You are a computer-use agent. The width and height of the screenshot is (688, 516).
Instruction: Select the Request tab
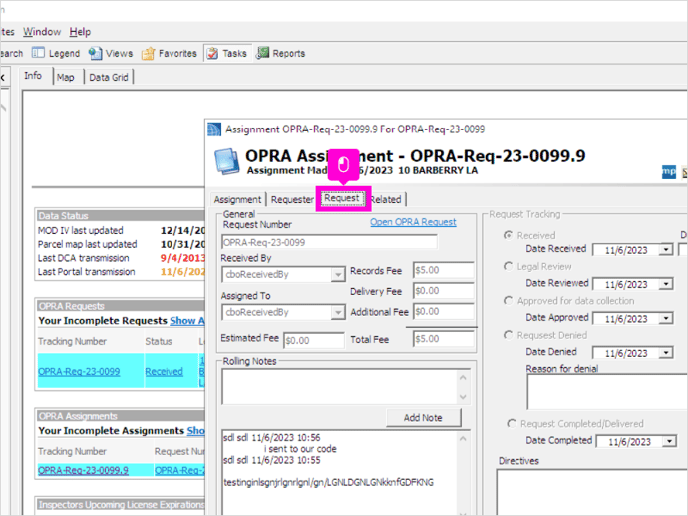pyautogui.click(x=342, y=198)
